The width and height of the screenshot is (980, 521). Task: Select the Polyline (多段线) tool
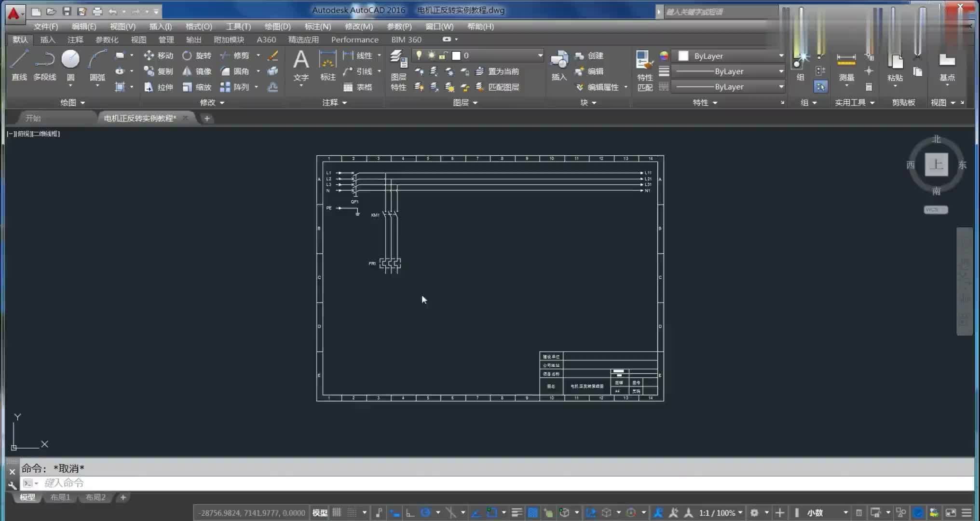coord(44,65)
